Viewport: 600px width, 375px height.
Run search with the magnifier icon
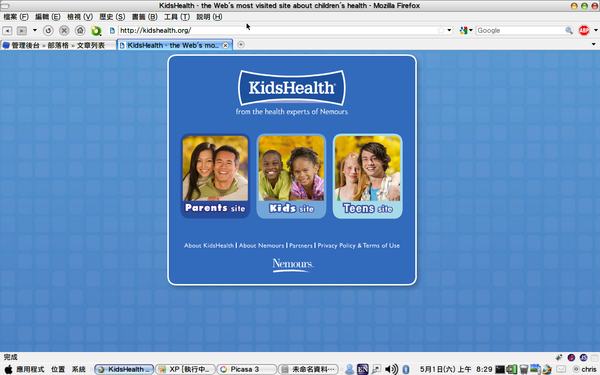point(569,30)
